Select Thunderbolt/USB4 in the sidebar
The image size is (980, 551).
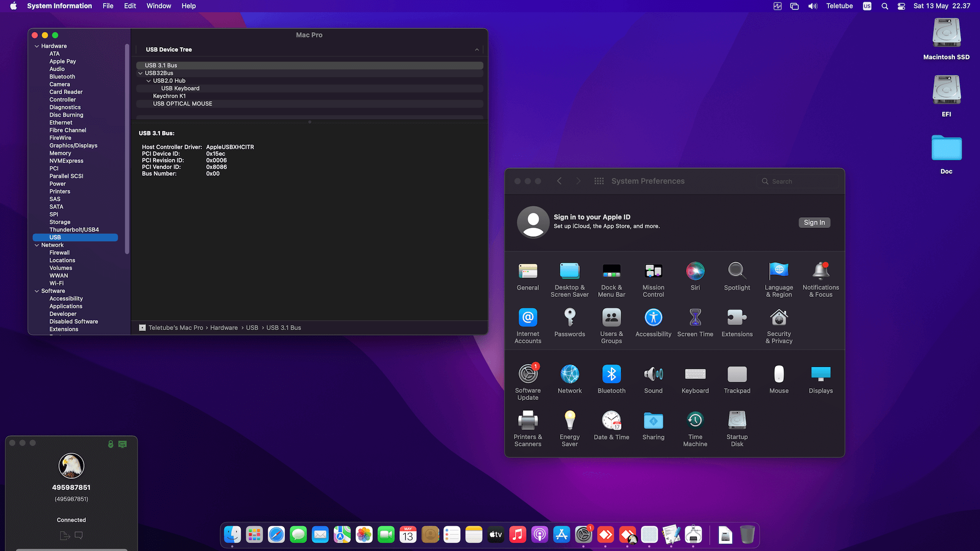[x=74, y=230]
